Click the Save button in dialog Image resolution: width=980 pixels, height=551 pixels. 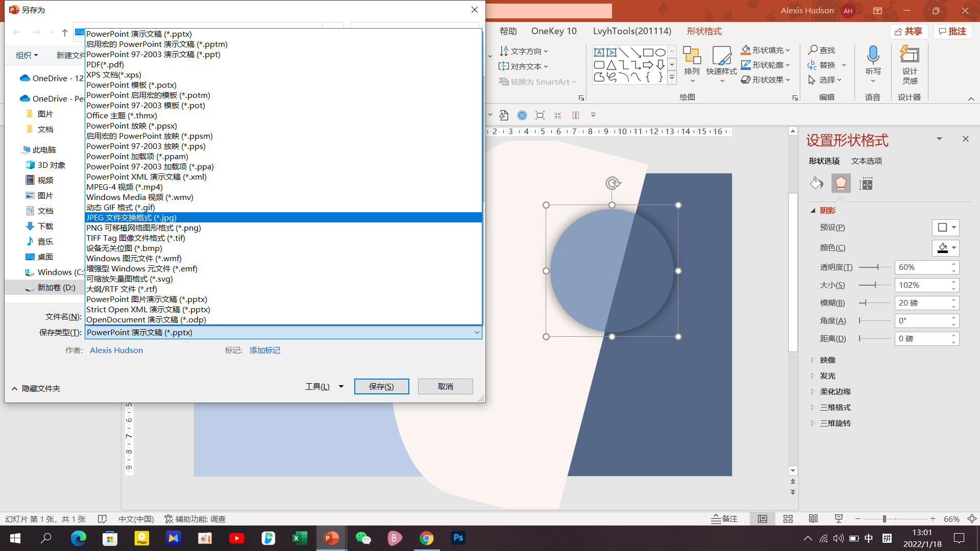tap(381, 387)
